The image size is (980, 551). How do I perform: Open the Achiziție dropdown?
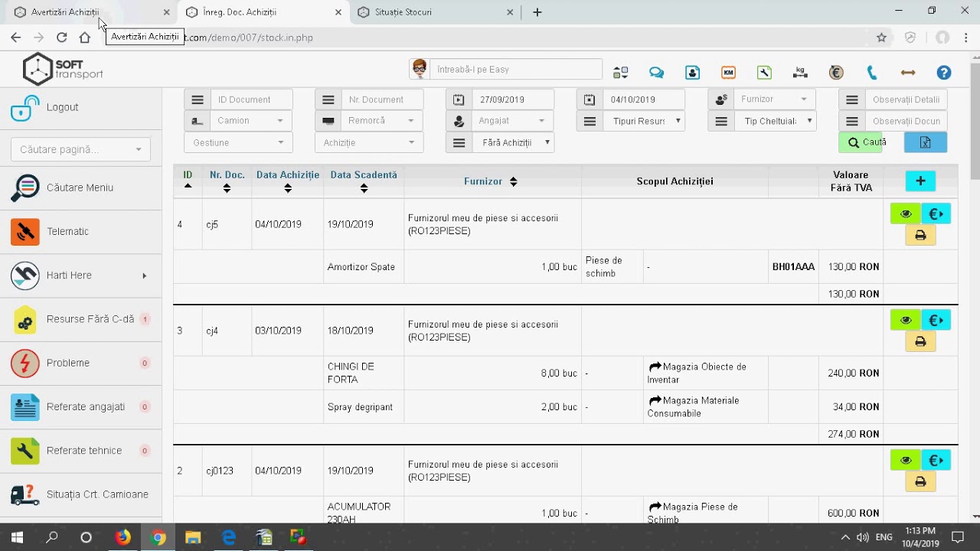coord(369,142)
